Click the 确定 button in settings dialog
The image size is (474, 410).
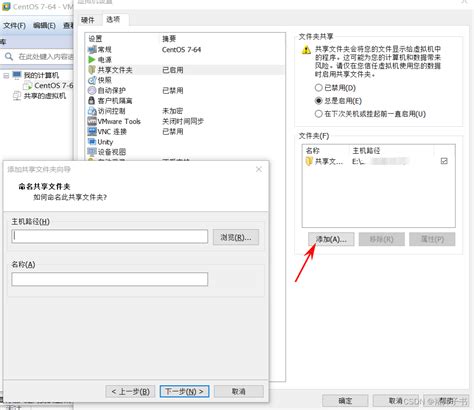pyautogui.click(x=345, y=400)
